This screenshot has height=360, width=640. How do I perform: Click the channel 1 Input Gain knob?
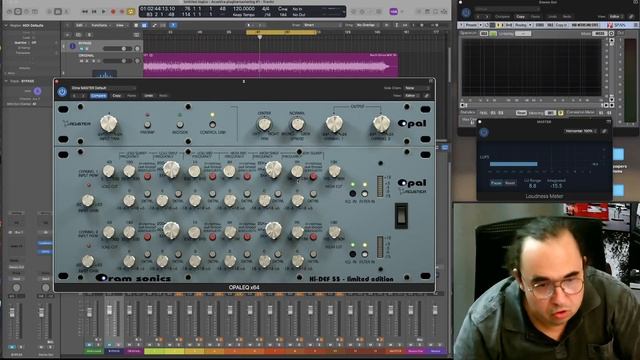(88, 200)
